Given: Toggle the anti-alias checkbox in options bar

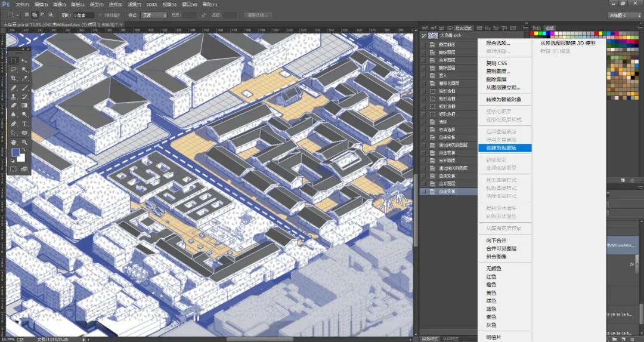Looking at the screenshot, I should 100,15.
